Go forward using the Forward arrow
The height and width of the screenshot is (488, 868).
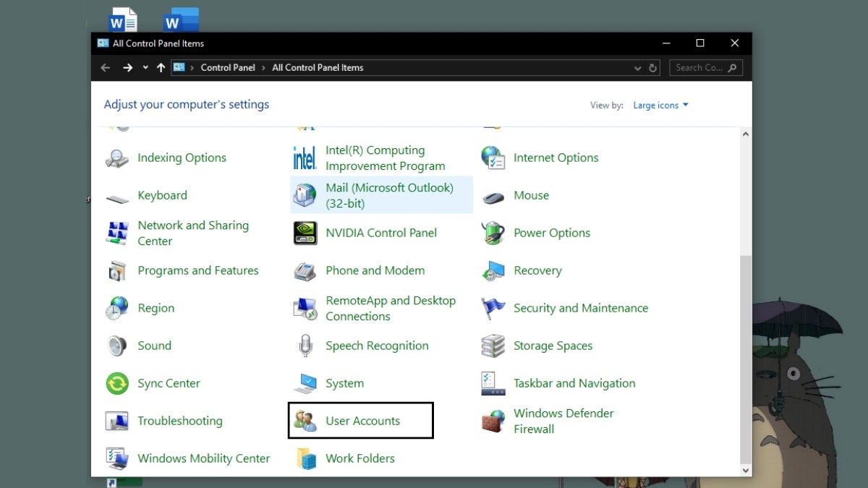point(128,68)
